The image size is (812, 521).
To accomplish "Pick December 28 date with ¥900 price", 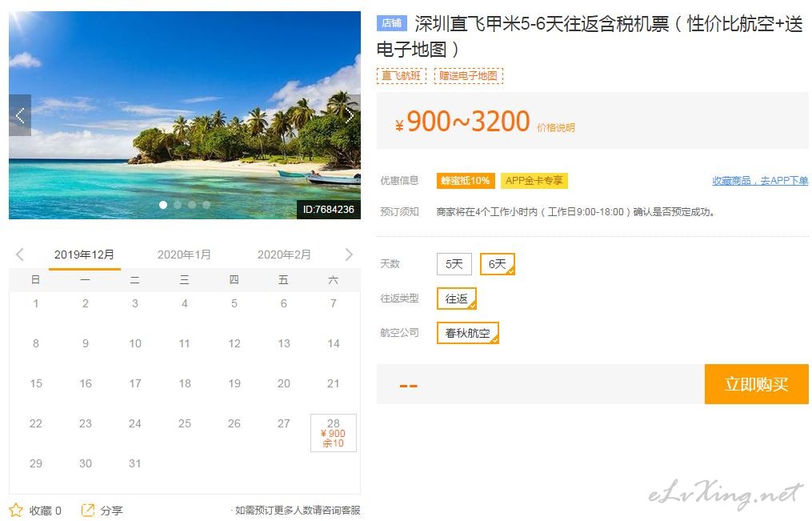I will (334, 433).
